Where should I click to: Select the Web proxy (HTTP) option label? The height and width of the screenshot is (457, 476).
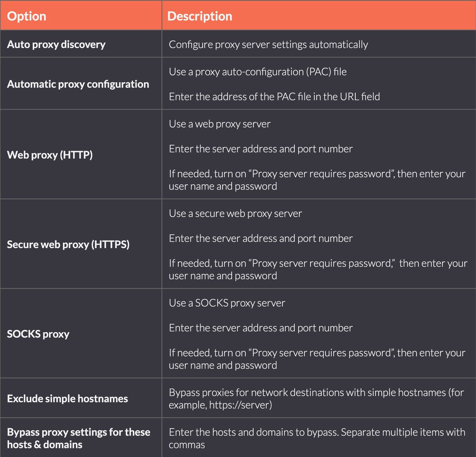pos(50,155)
